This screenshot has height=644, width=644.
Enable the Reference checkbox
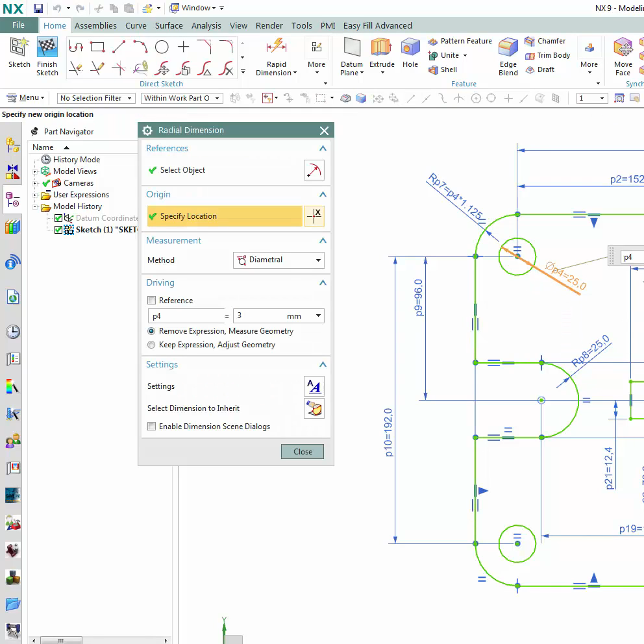tap(151, 300)
